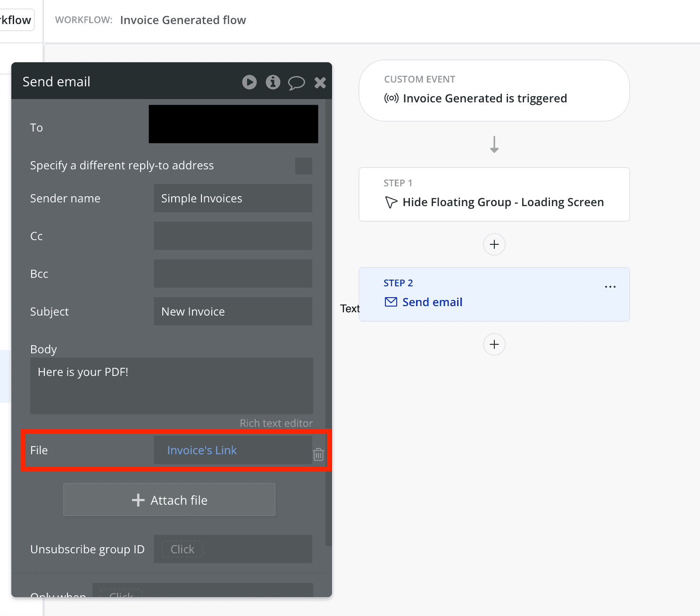700x616 pixels.
Task: Click the custom event broadcast icon
Action: pos(391,98)
